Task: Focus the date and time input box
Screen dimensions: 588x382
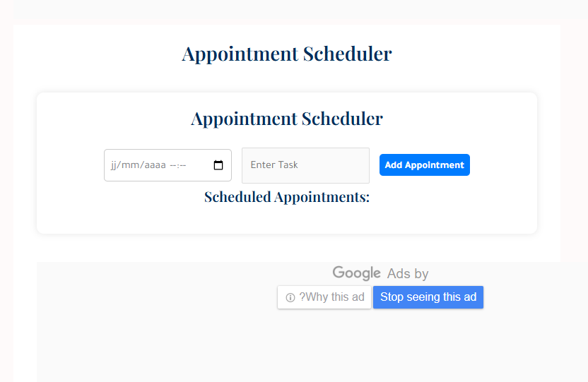Action: [x=167, y=165]
